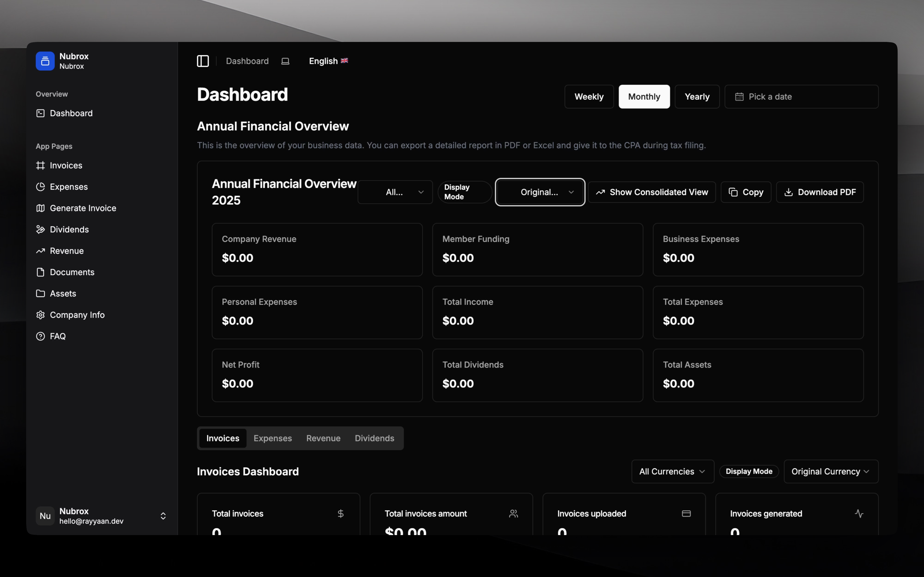Open the English language selector
Image resolution: width=924 pixels, height=577 pixels.
coord(328,61)
